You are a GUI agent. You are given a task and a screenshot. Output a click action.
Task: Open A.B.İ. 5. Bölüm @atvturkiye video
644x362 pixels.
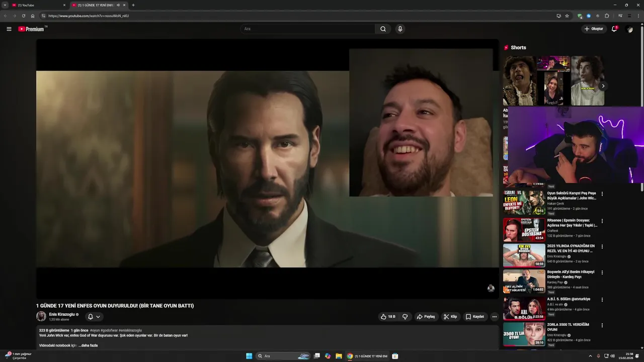tap(569, 299)
